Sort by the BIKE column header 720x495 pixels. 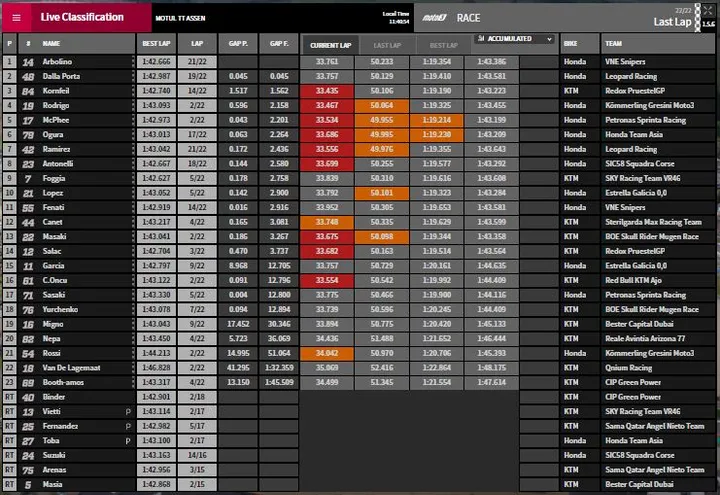[579, 44]
